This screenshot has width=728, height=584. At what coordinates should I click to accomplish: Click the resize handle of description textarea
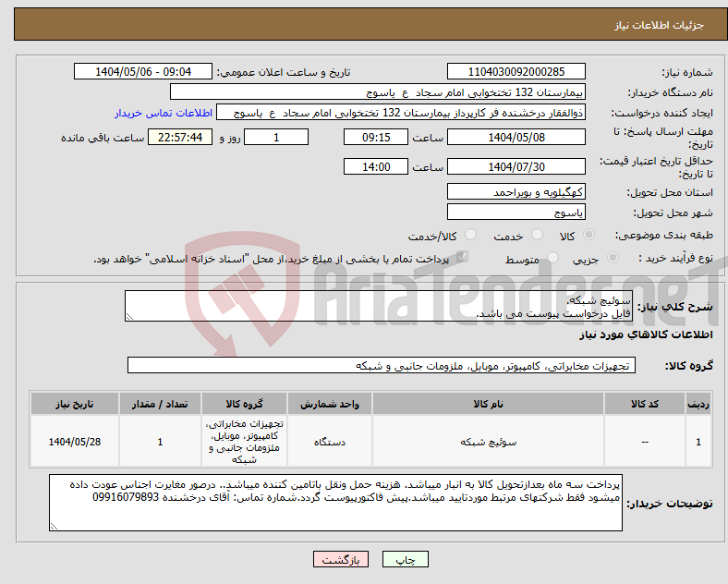point(129,317)
